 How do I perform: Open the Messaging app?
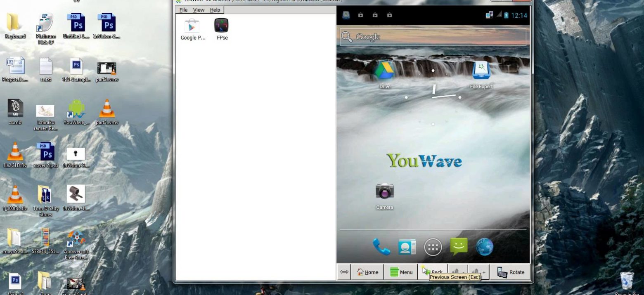click(x=459, y=247)
